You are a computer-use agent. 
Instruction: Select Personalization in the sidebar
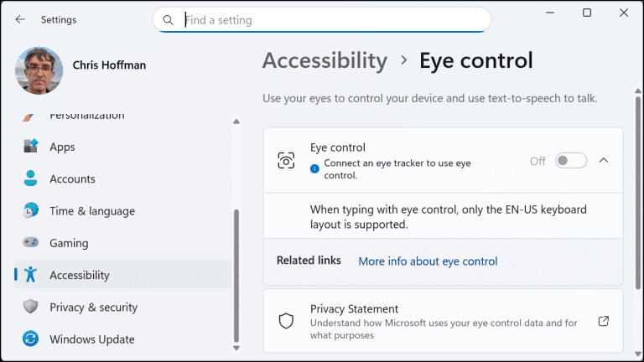86,116
